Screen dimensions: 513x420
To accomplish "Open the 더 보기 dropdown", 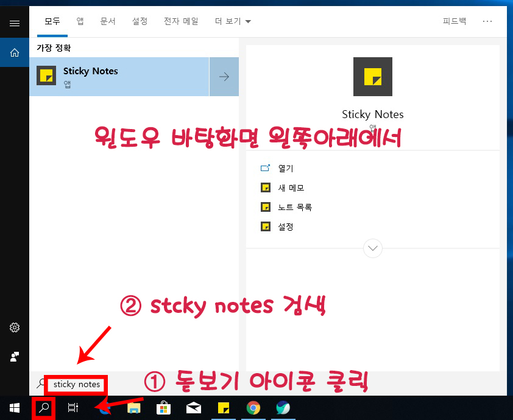I will pyautogui.click(x=233, y=21).
